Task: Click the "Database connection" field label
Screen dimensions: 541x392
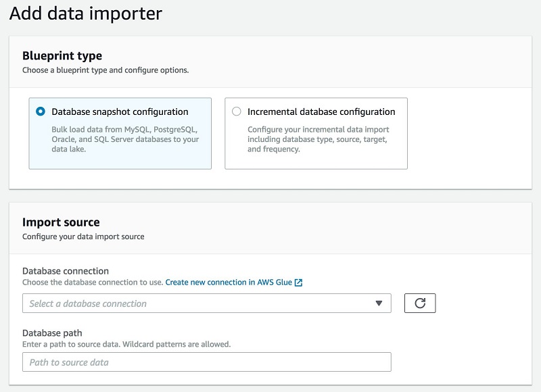Action: coord(66,271)
